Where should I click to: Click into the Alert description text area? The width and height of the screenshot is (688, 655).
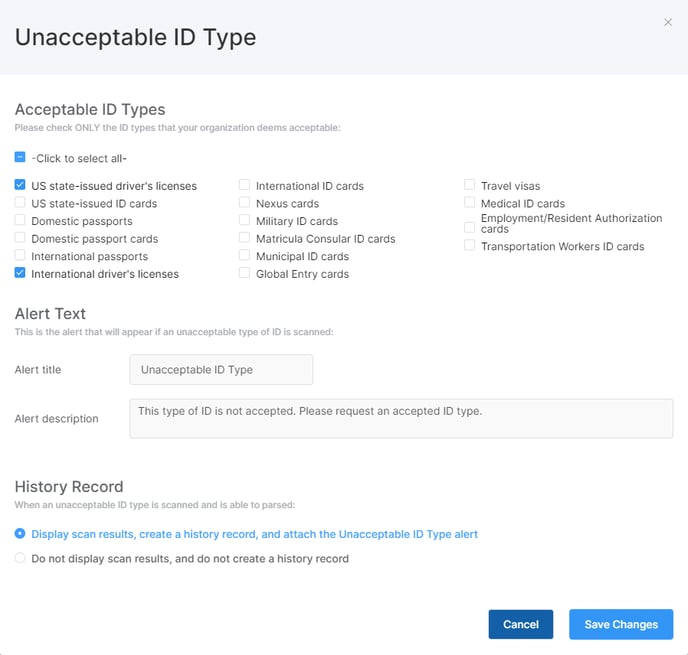[401, 419]
